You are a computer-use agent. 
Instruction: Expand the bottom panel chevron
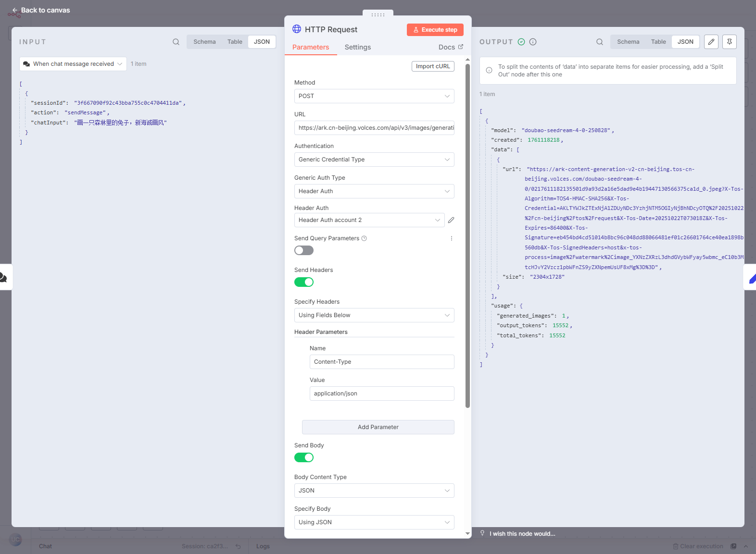pyautogui.click(x=746, y=546)
